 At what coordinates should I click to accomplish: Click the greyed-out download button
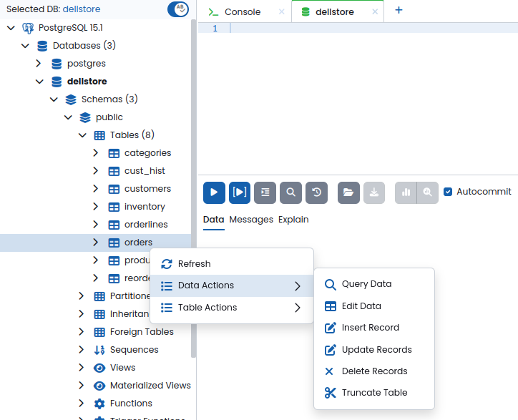[x=374, y=192]
